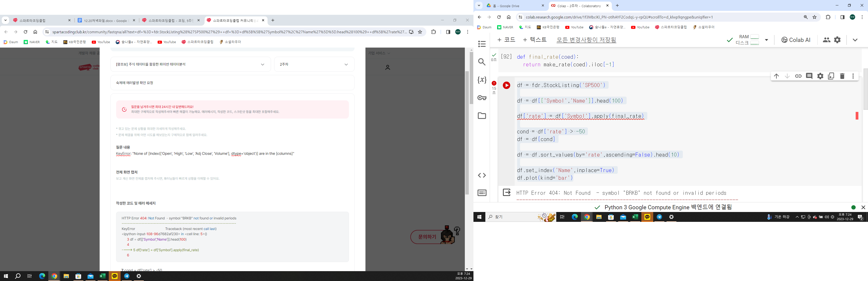The image size is (868, 281).
Task: Open the notification center in upper taskbar
Action: 860,217
